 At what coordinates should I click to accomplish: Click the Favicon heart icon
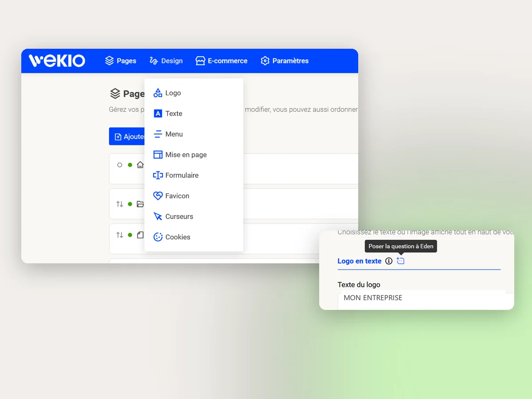(158, 196)
